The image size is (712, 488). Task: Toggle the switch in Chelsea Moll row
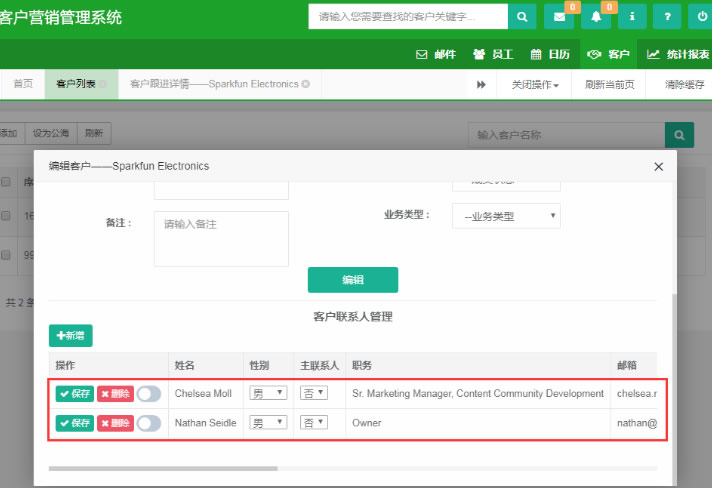coord(149,394)
